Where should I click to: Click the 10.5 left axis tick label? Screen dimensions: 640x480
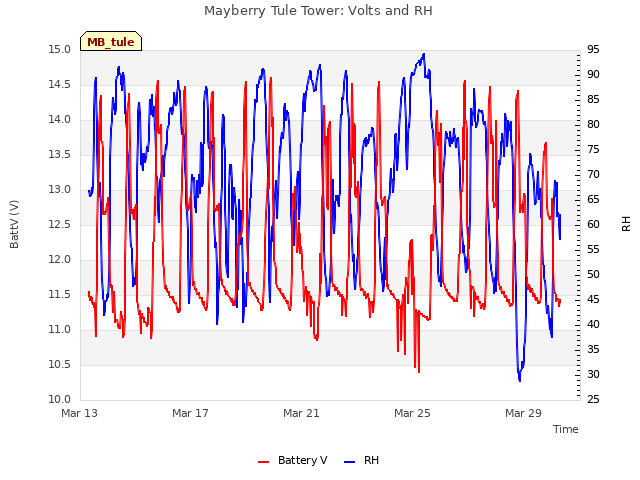pyautogui.click(x=60, y=364)
